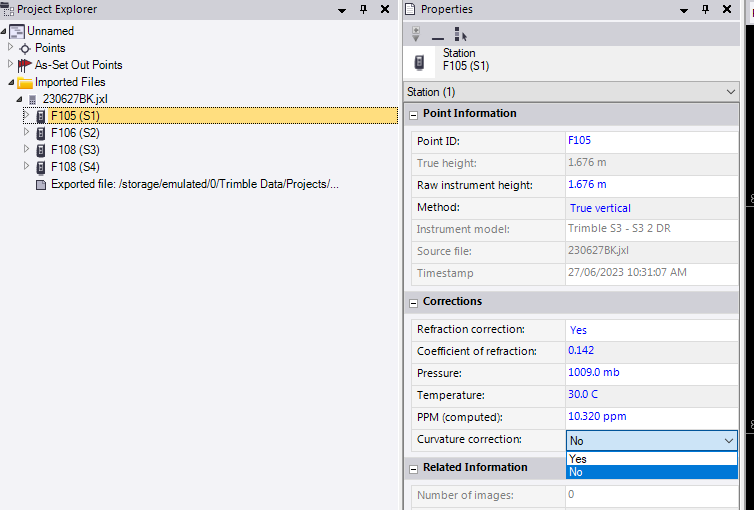Click the 230627BK.jxl file icon

[x=33, y=99]
